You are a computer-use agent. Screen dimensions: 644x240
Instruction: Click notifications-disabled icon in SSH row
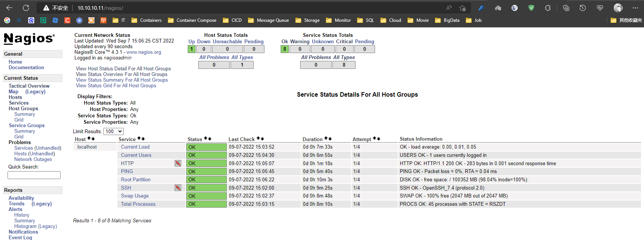(x=178, y=188)
